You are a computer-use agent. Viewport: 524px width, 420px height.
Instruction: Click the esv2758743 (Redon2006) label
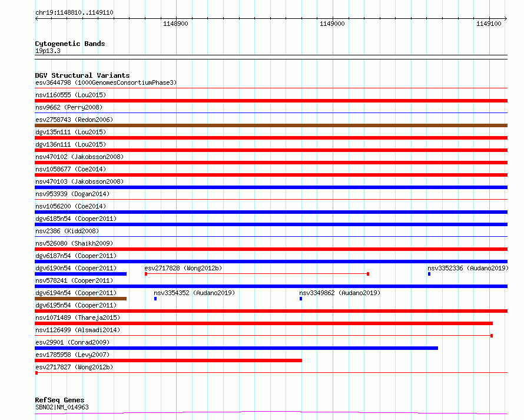(x=74, y=120)
